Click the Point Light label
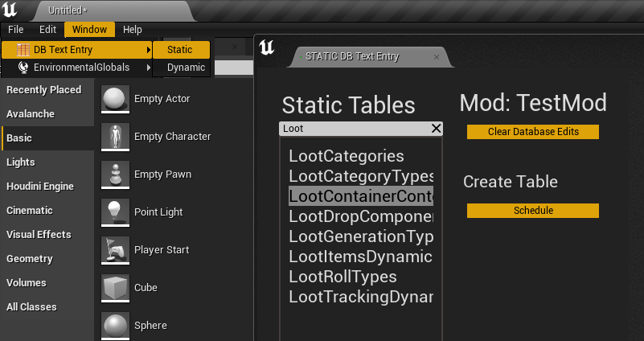Screen dimensions: 644x341 158,212
